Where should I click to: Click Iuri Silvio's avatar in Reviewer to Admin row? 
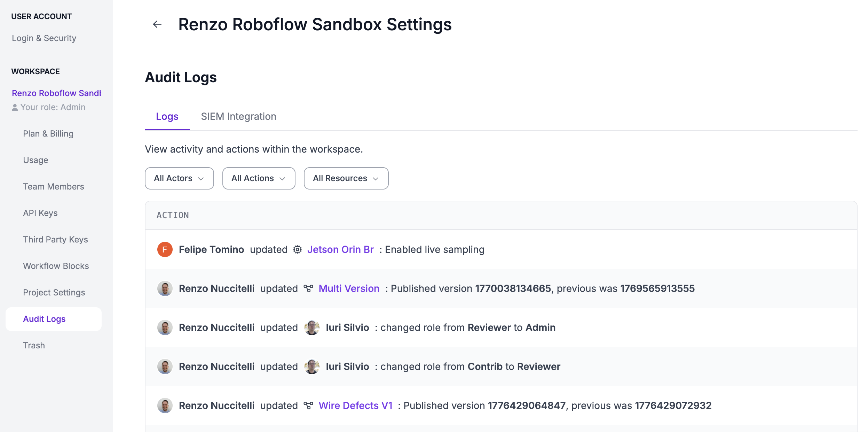(x=312, y=327)
